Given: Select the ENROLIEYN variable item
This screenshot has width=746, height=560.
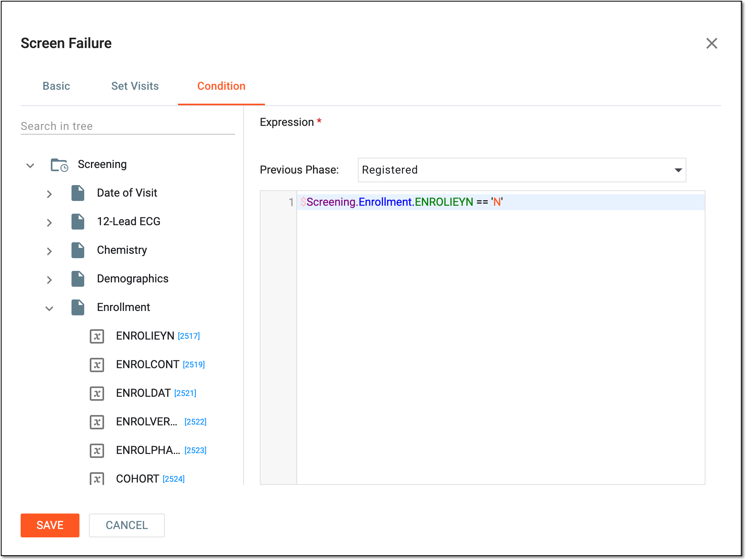Looking at the screenshot, I should [145, 336].
